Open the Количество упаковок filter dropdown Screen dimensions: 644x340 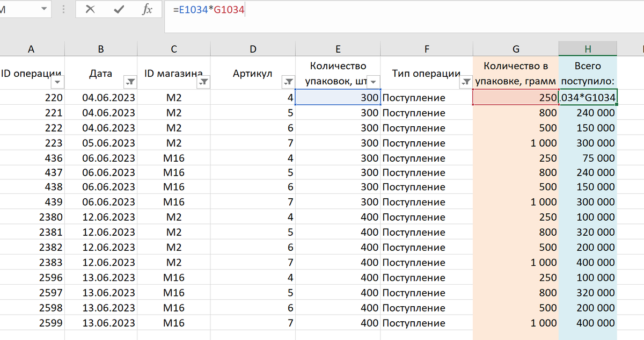(372, 82)
